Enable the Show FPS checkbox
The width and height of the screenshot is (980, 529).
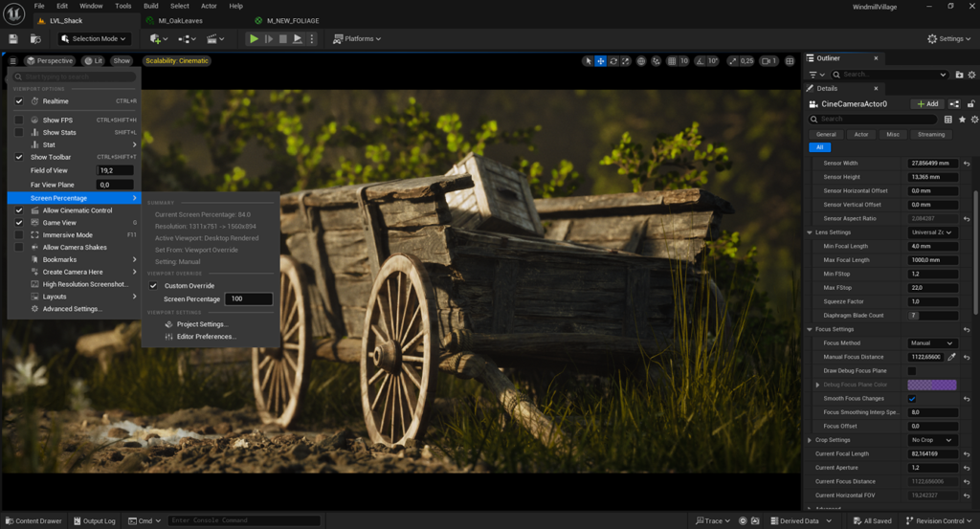(x=19, y=120)
